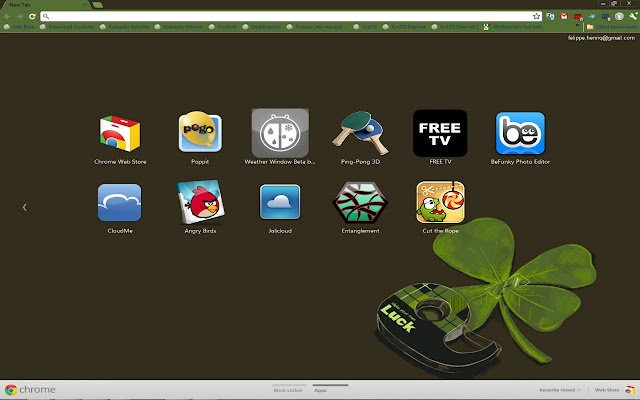
Task: Click the blue bird extension icon
Action: click(591, 16)
